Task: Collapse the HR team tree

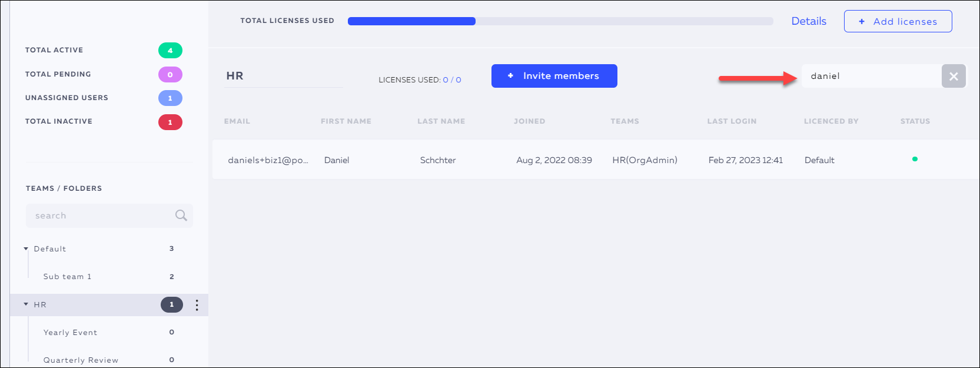Action: 26,304
